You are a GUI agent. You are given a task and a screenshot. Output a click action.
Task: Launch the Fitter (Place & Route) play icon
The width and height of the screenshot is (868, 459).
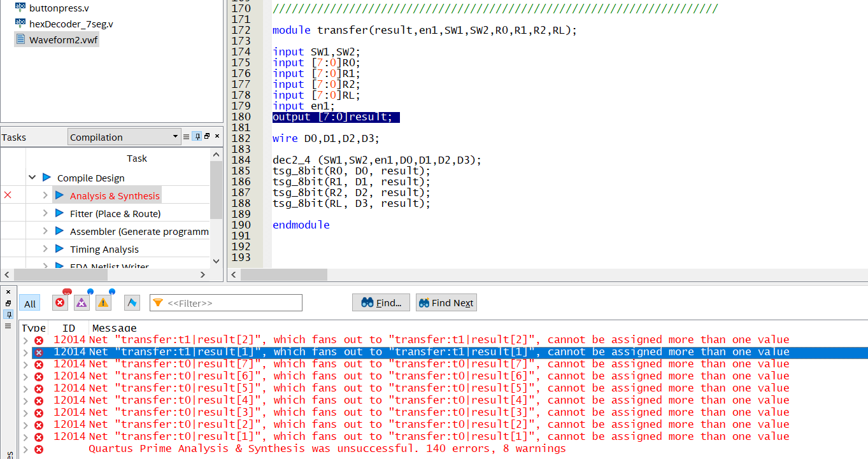point(59,214)
